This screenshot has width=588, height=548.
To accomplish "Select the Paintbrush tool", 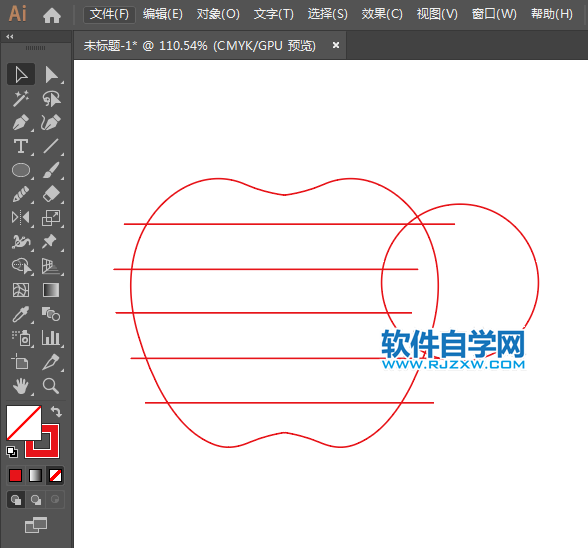I will (51, 170).
